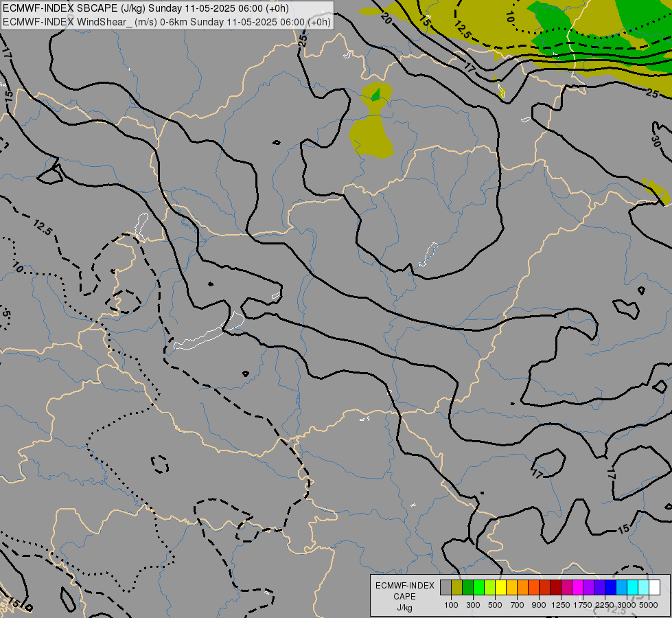This screenshot has height=618, width=672.
Task: Pick the sky blue swatch left of 3000
Action: 621,588
